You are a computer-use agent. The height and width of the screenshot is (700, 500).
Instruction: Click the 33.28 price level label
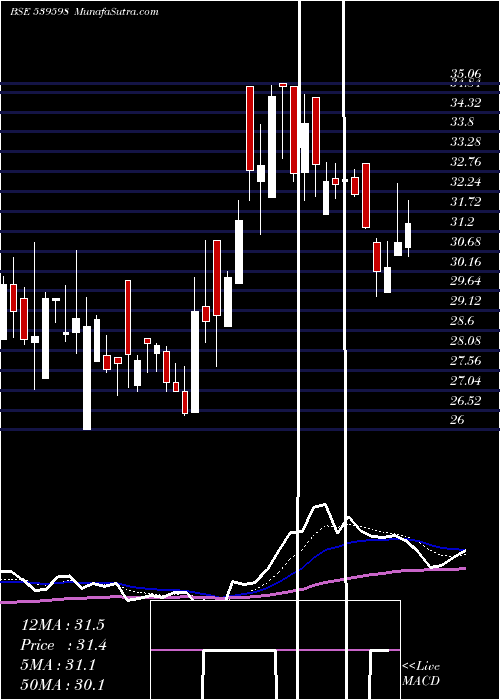point(466,142)
